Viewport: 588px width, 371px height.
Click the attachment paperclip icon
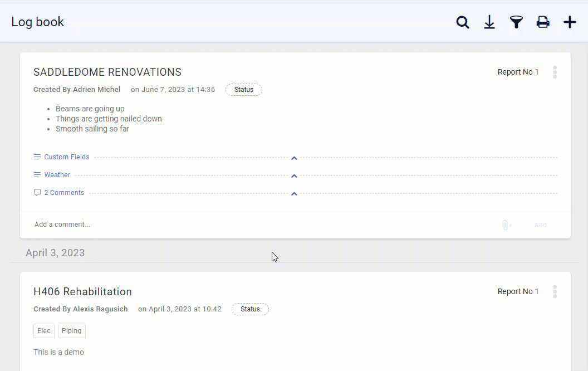coord(506,225)
